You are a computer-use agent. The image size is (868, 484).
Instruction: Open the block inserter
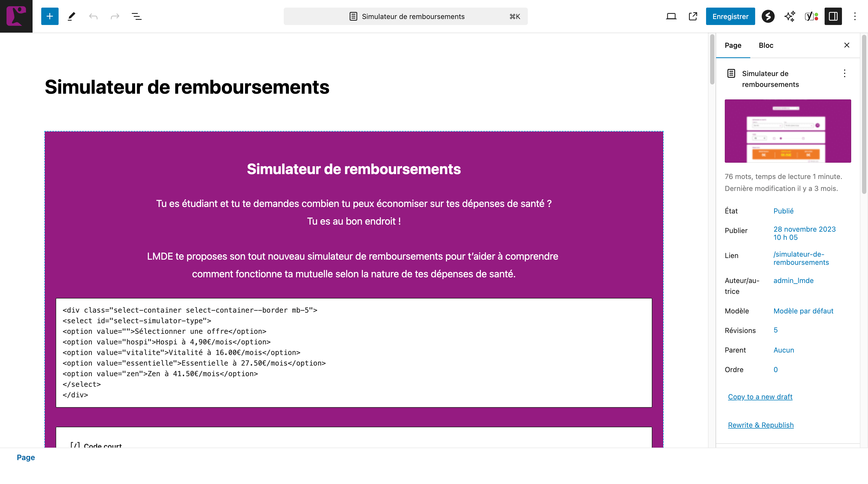[x=50, y=16]
